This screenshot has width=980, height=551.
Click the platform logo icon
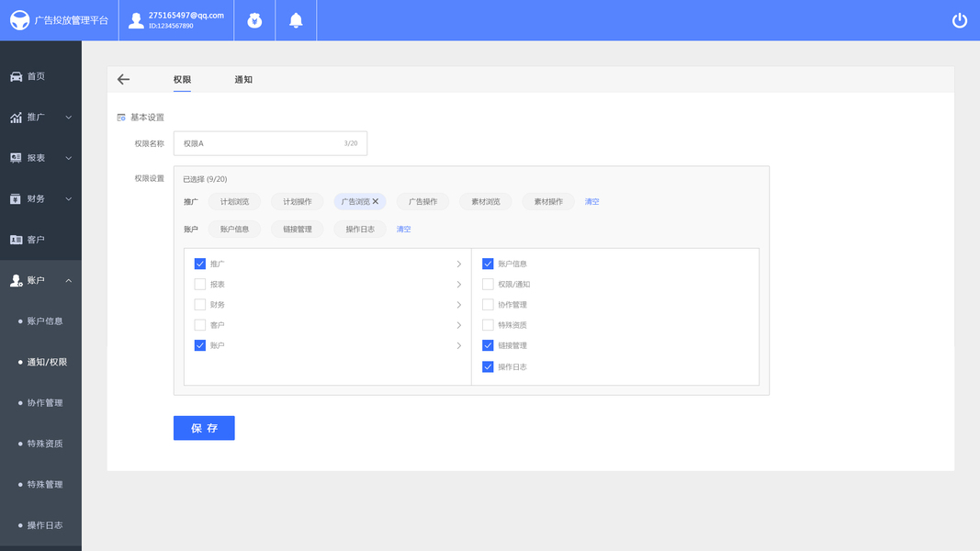click(x=19, y=20)
